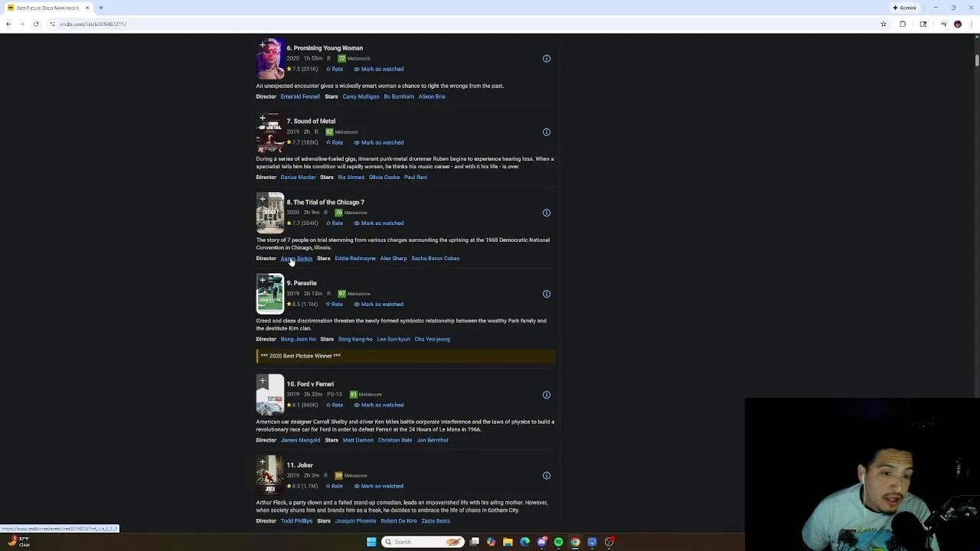
Task: Reload the page in Chrome
Action: (36, 24)
